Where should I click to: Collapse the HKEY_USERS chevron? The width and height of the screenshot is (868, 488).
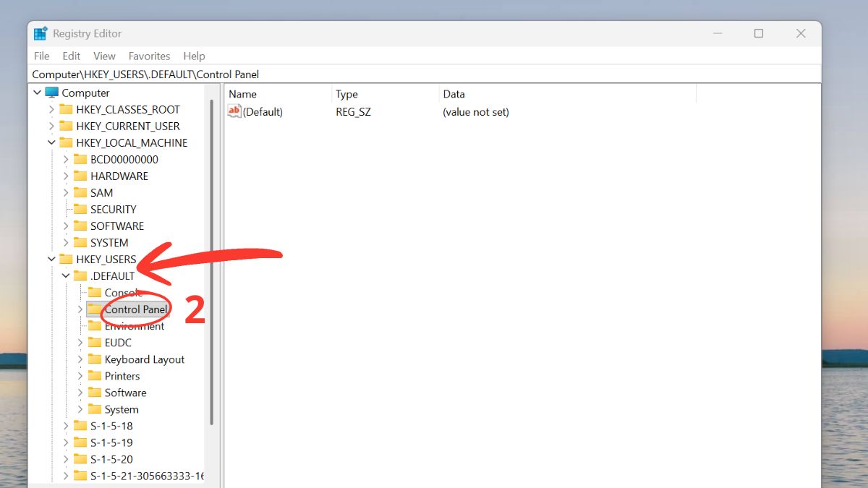click(x=51, y=259)
